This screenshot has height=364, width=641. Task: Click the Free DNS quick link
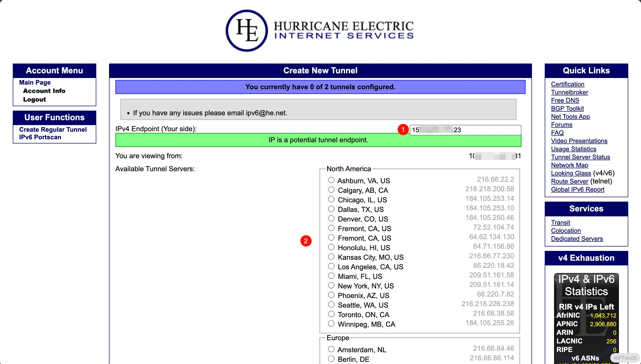565,101
